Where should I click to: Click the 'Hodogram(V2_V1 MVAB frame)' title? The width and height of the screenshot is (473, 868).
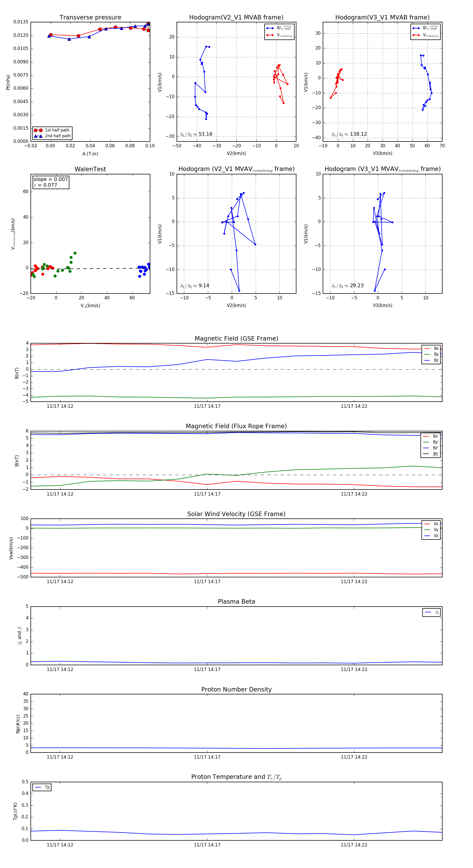tap(236, 18)
